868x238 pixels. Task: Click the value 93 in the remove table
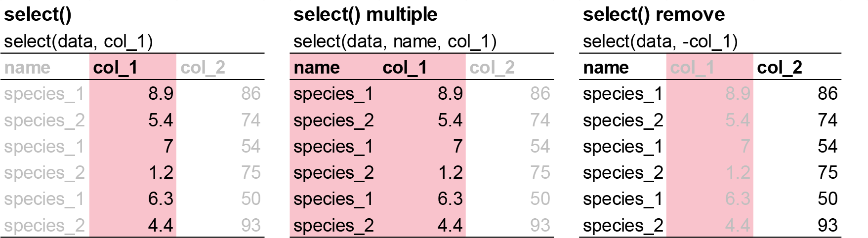pos(827,226)
